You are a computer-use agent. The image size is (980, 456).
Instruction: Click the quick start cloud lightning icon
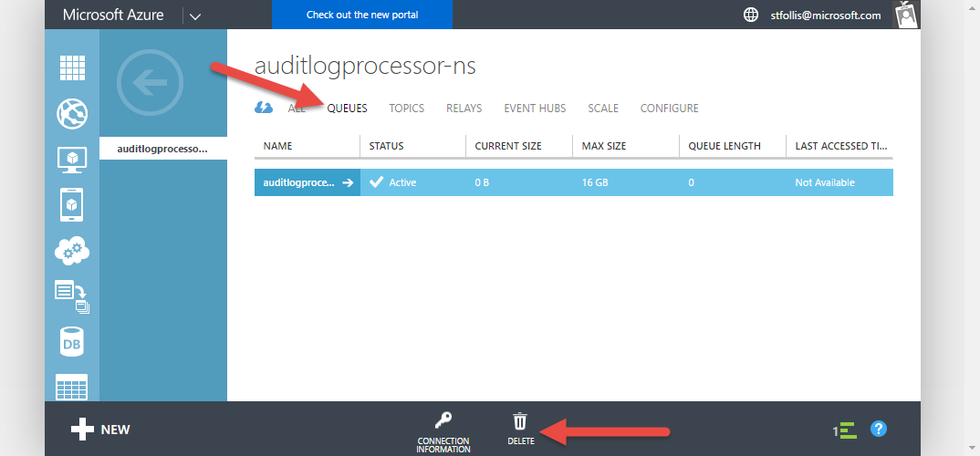[264, 108]
